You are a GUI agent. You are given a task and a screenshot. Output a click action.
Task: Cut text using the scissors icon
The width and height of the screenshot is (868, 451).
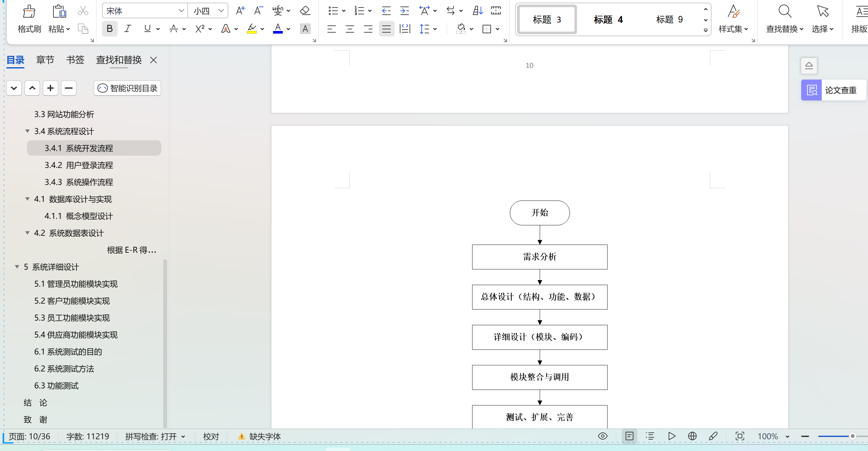[82, 10]
